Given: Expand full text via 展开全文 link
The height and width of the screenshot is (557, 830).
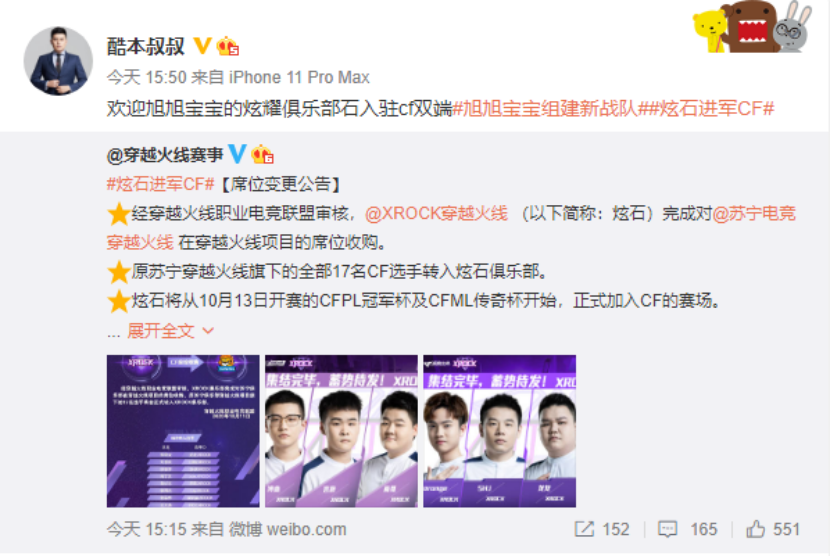Looking at the screenshot, I should coord(160,331).
